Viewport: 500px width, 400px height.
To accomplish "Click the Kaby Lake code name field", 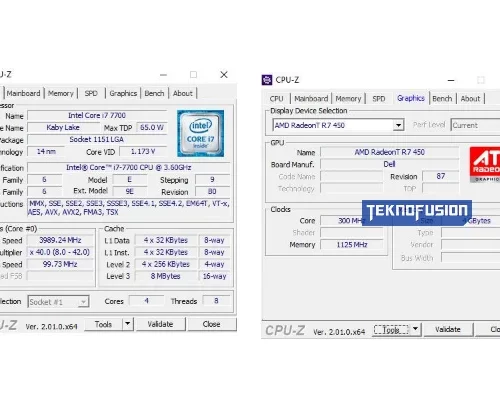I will 63,127.
